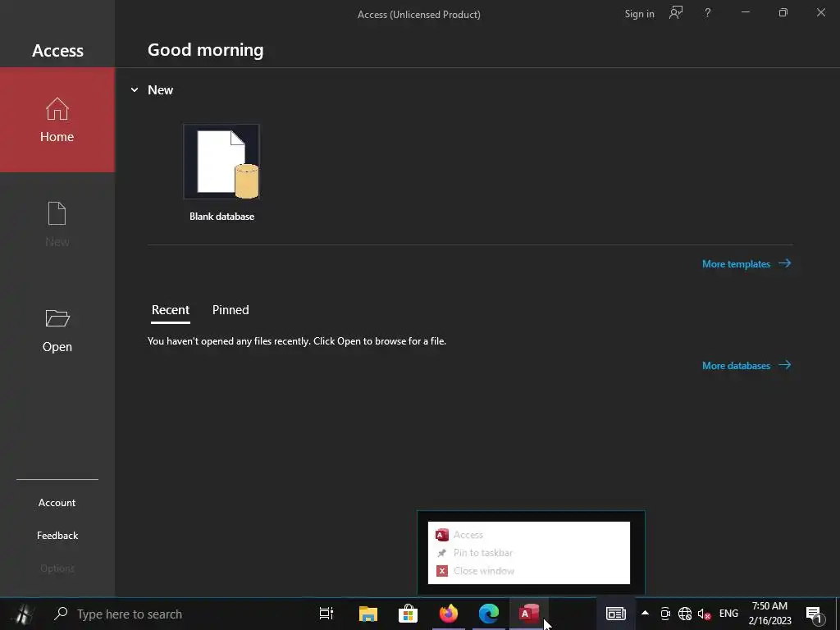The width and height of the screenshot is (840, 630).
Task: Open Microsoft Store from taskbar
Action: (x=409, y=614)
